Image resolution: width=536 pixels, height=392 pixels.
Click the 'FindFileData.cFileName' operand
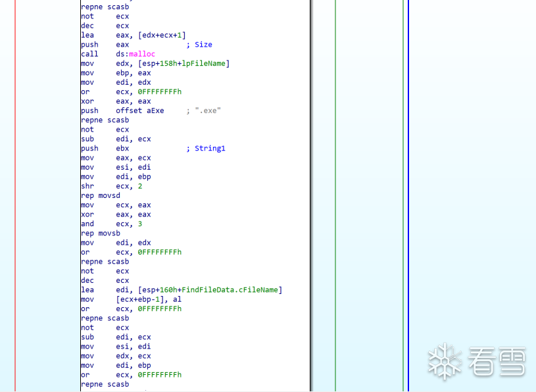point(230,290)
